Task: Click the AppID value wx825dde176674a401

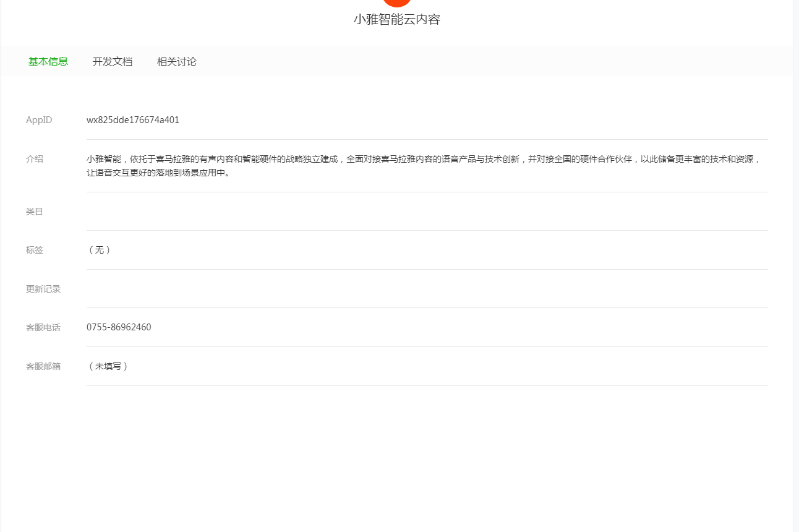Action: (133, 120)
